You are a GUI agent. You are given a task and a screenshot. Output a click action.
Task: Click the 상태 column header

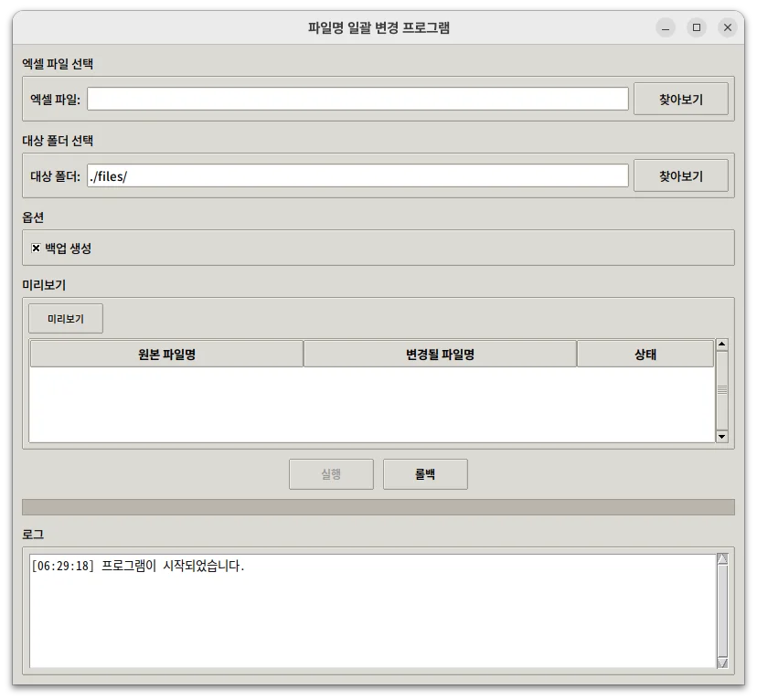coord(645,354)
